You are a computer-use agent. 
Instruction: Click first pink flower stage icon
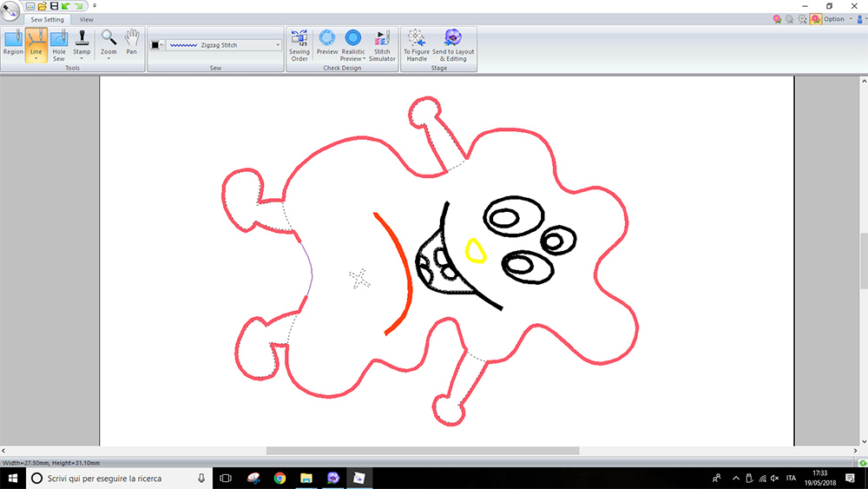(x=777, y=19)
